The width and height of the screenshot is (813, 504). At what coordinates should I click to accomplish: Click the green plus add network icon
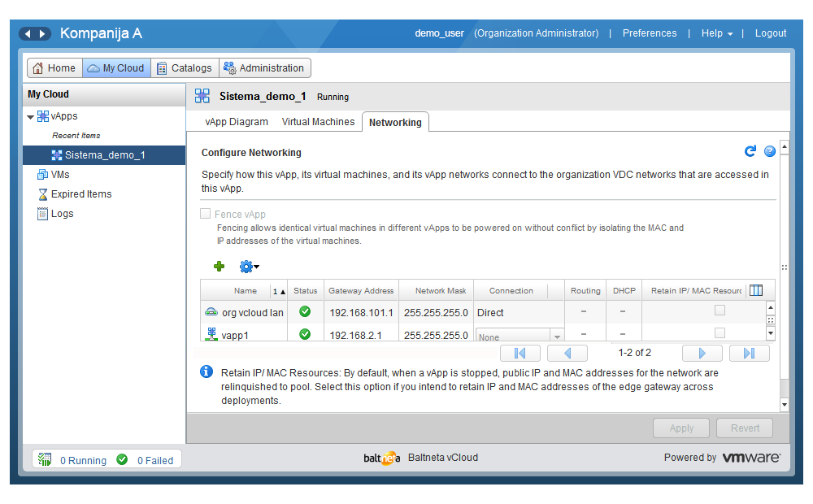219,266
